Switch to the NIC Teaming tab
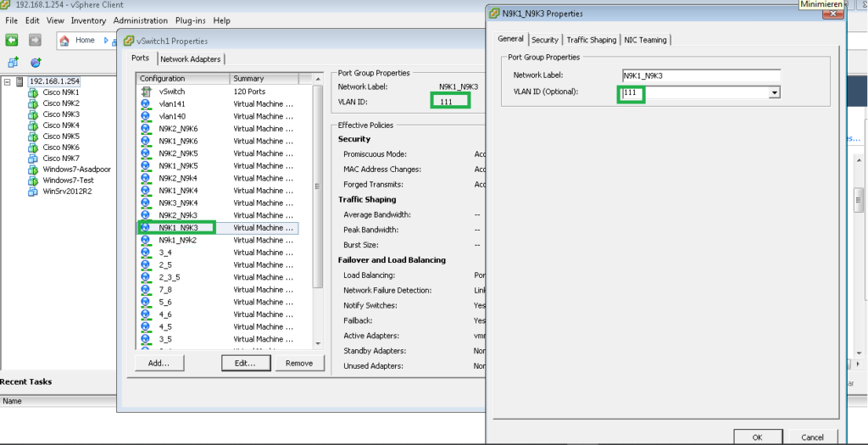 tap(645, 40)
